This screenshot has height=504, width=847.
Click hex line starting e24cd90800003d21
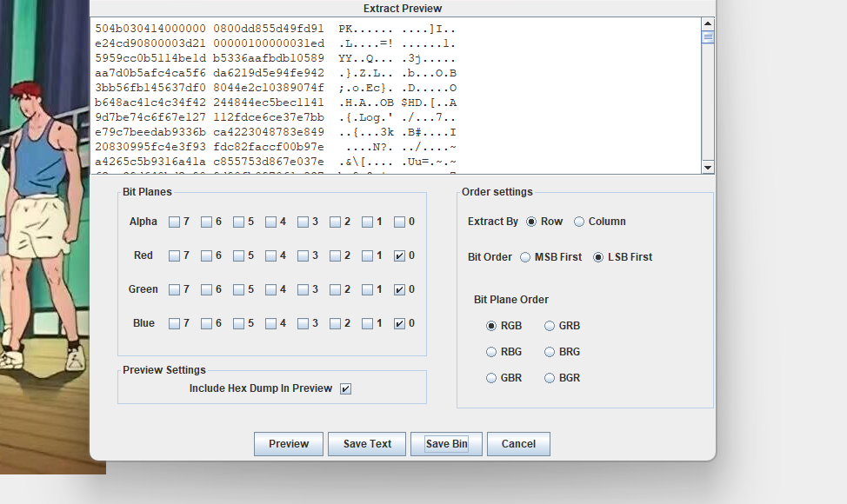276,43
